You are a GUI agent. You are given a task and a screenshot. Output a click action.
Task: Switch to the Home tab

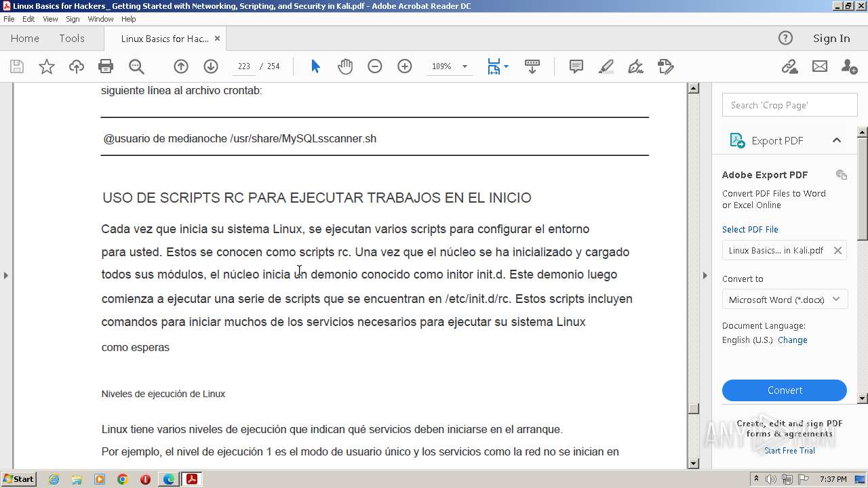point(25,39)
